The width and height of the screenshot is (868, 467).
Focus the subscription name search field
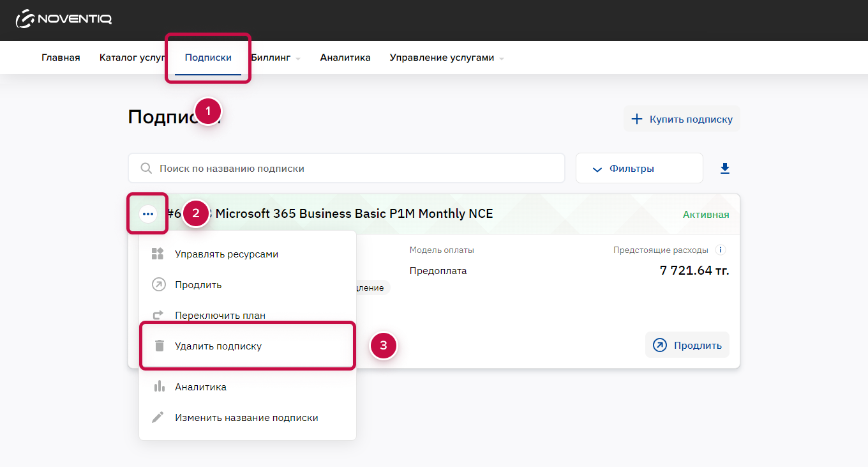coord(357,169)
